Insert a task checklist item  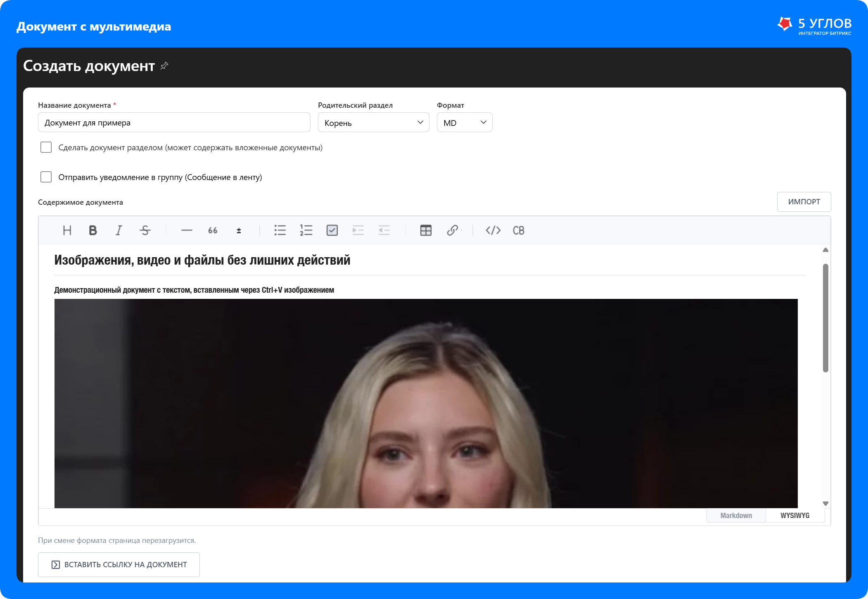tap(332, 230)
